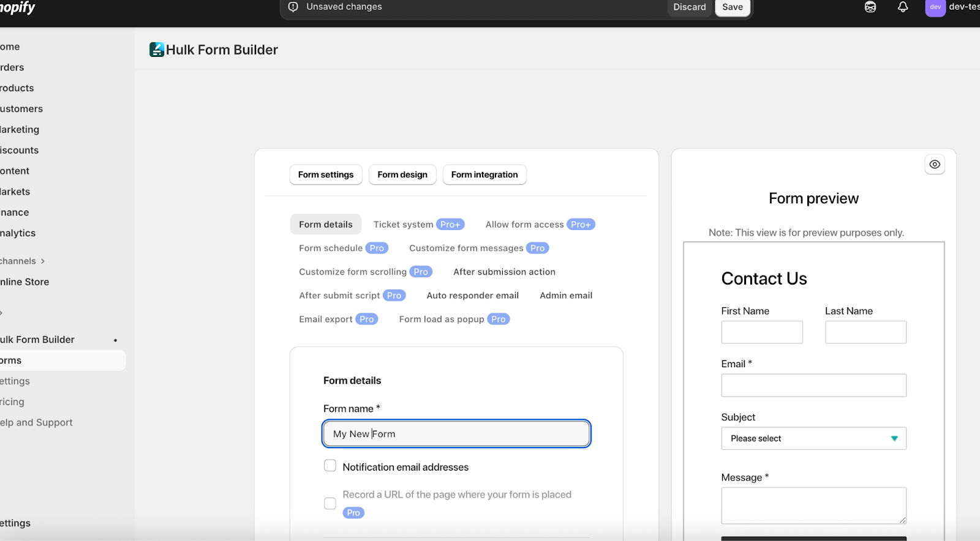
Task: Open the Form schedule section
Action: (344, 248)
